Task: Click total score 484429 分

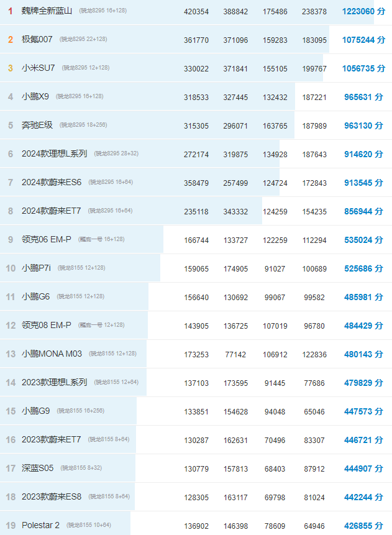Action: tap(363, 326)
